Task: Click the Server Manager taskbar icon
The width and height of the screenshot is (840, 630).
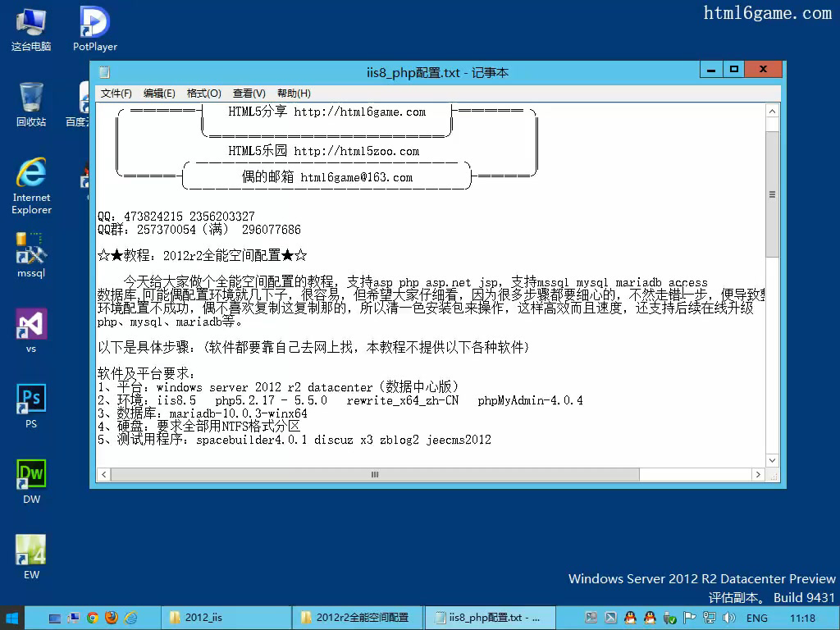Action: 73,619
